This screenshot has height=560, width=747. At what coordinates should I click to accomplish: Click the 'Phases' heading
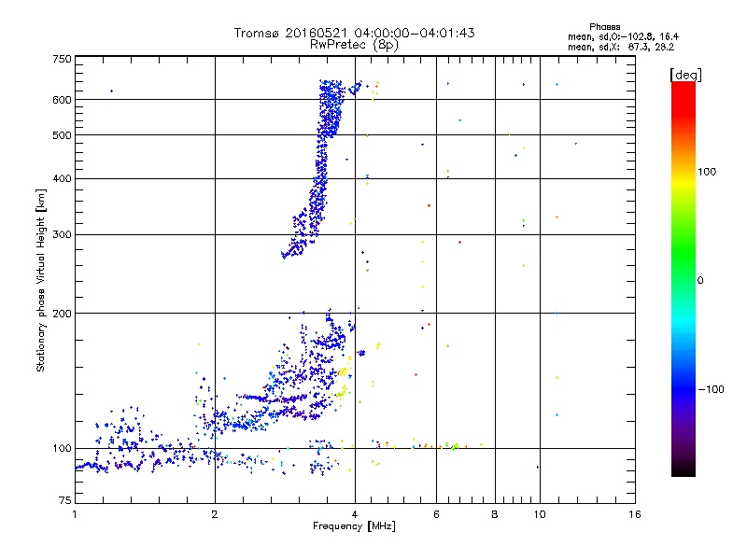coord(604,27)
